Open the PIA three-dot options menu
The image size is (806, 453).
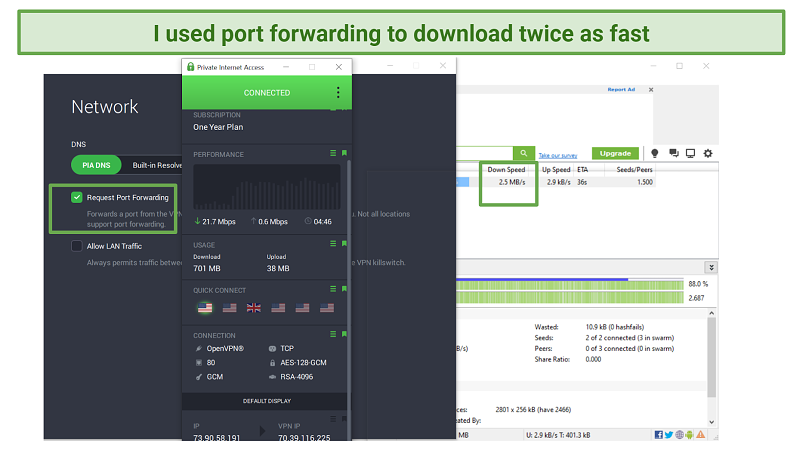tap(338, 93)
